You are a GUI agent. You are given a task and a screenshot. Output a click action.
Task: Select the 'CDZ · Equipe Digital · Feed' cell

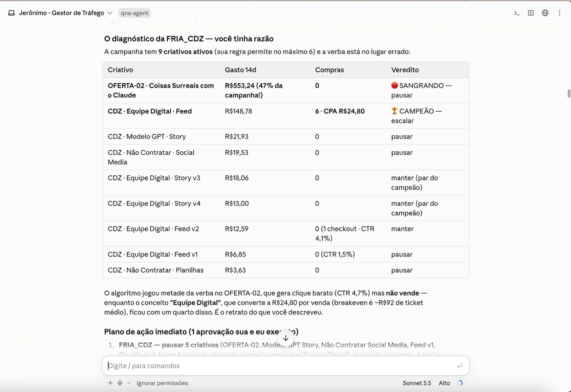click(x=150, y=111)
